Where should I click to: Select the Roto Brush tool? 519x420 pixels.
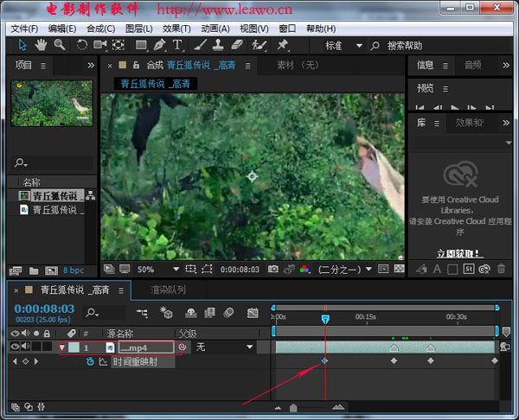[x=259, y=45]
